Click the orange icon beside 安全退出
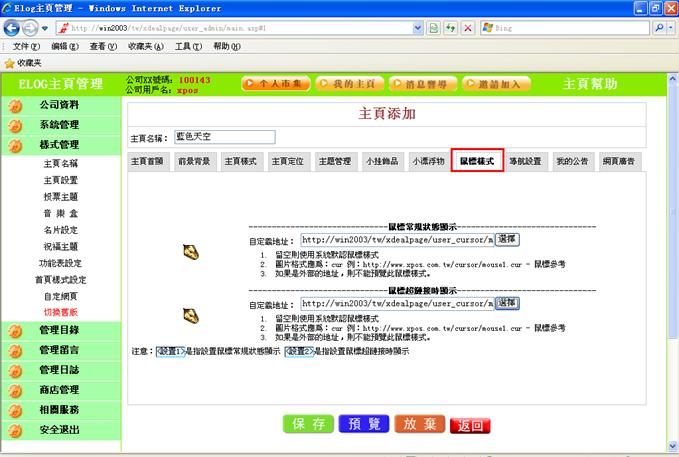Screen dimensions: 679x457 tap(15, 430)
